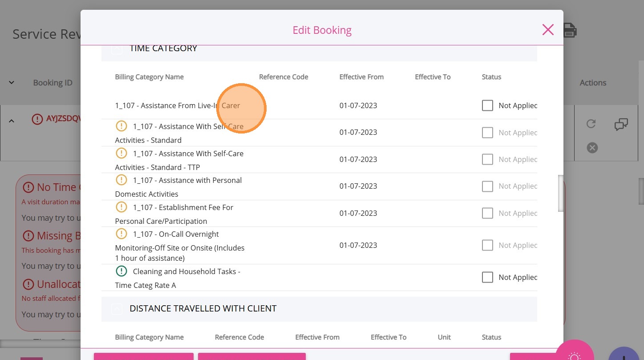Screen dimensions: 644x360
Task: Click the Billing Category Name header under Time Category
Action: click(149, 77)
